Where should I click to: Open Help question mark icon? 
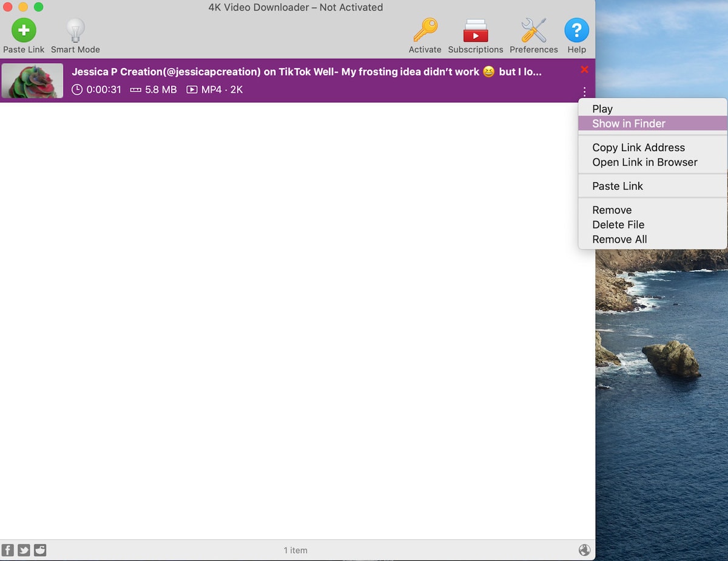[576, 30]
